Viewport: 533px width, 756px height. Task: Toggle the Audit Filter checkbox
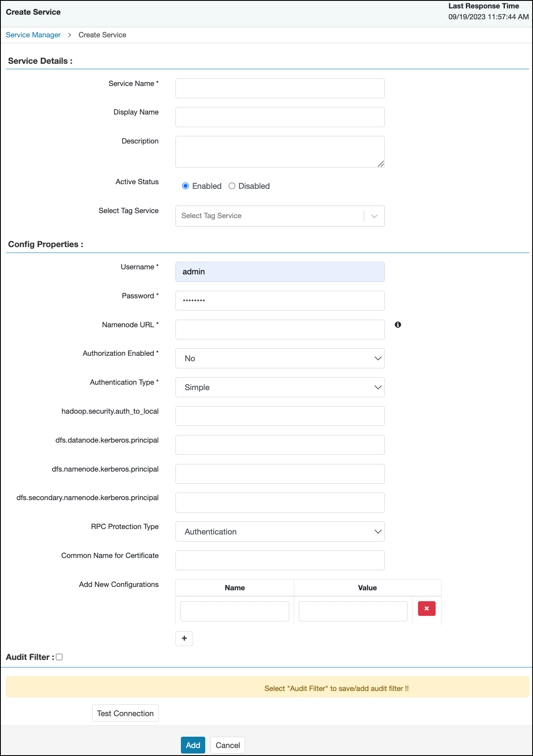[59, 657]
